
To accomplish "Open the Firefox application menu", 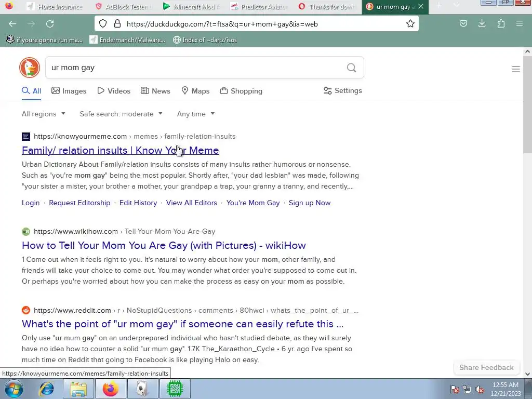I will 519,24.
